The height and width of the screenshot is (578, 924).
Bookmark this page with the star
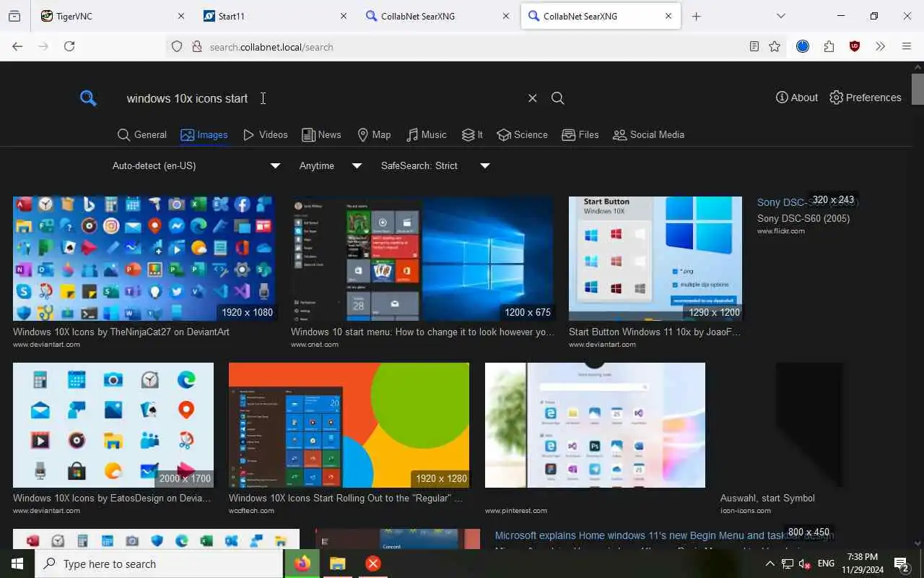[775, 46]
